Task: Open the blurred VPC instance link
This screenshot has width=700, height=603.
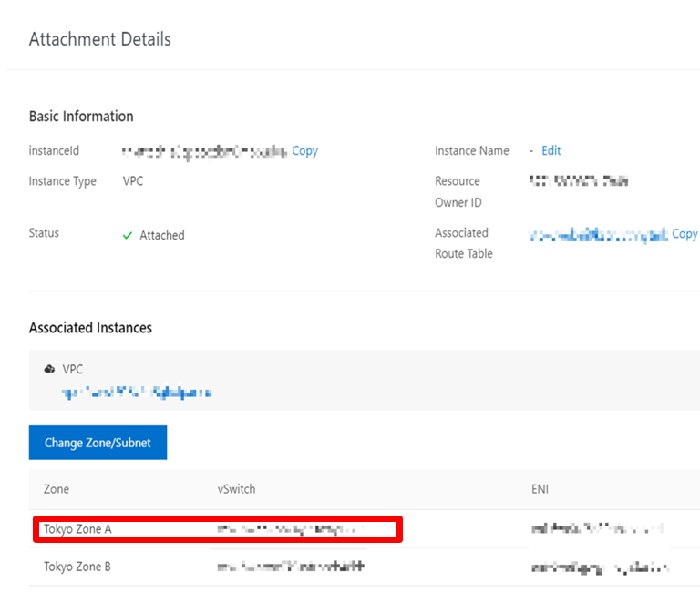Action: pos(137,393)
